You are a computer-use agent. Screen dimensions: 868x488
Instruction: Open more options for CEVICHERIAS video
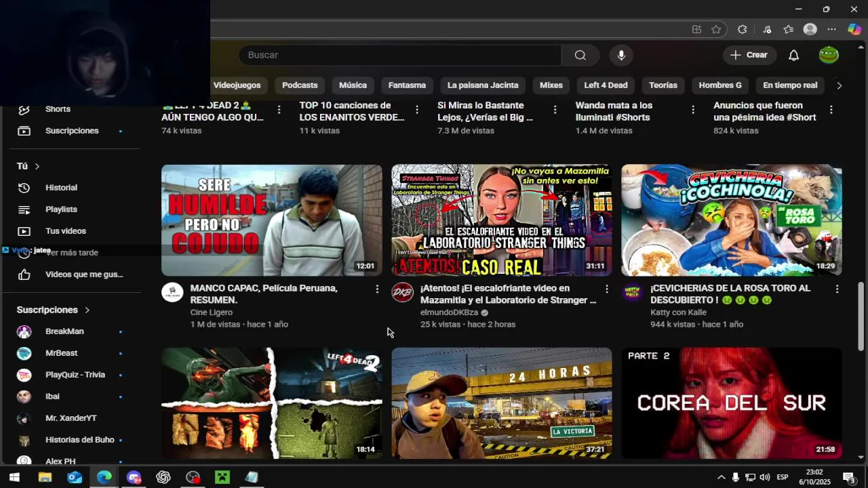837,289
